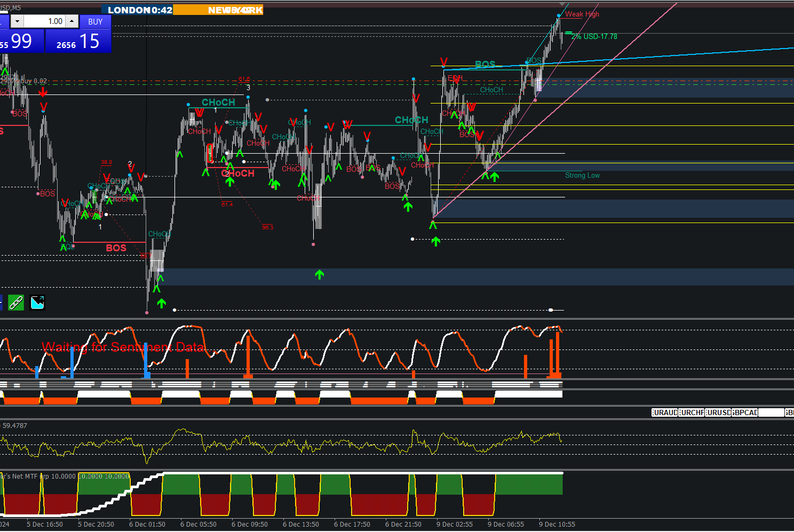Click the green up-arrow at the 9 Dec low

pos(436,241)
